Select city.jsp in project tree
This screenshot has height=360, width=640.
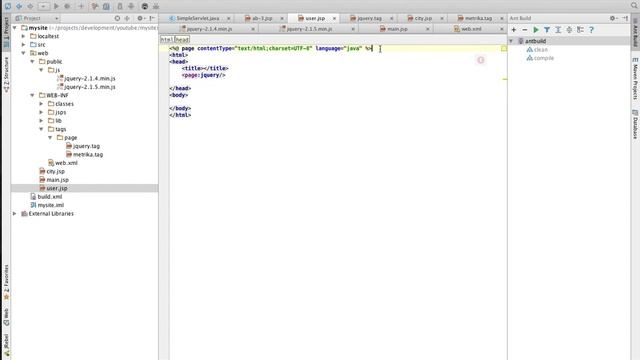[x=56, y=171]
